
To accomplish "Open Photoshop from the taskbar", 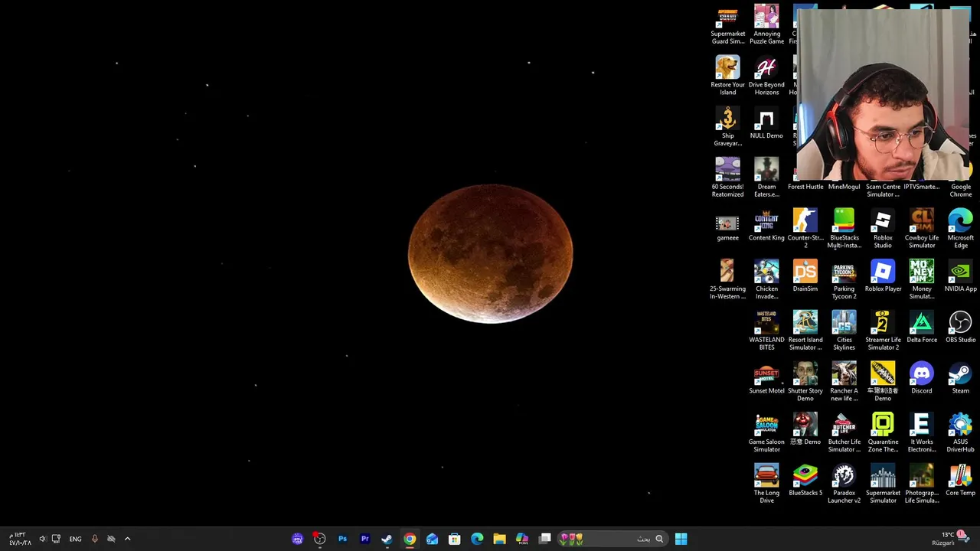I will tap(342, 539).
